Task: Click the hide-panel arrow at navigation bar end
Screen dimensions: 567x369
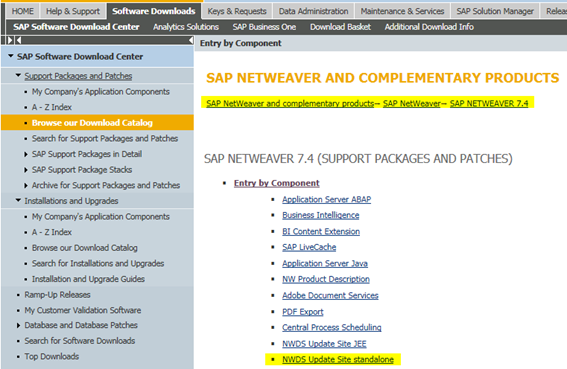Action: point(191,40)
